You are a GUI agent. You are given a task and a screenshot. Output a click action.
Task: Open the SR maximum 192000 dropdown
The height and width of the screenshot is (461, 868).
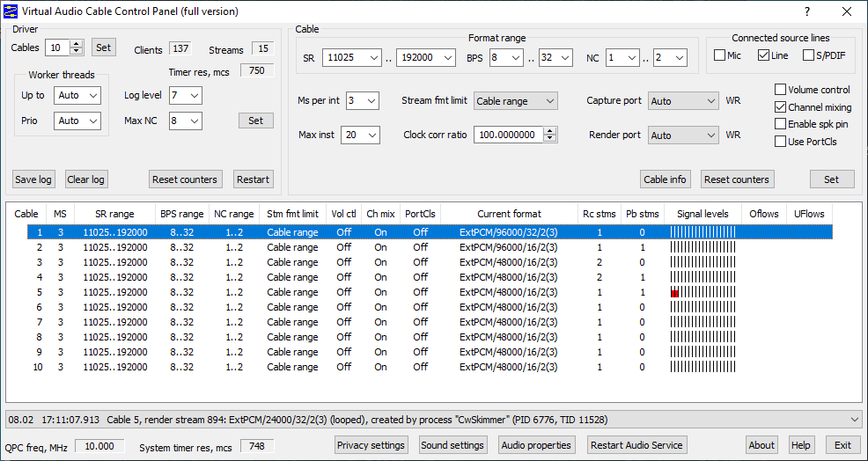[x=426, y=57]
